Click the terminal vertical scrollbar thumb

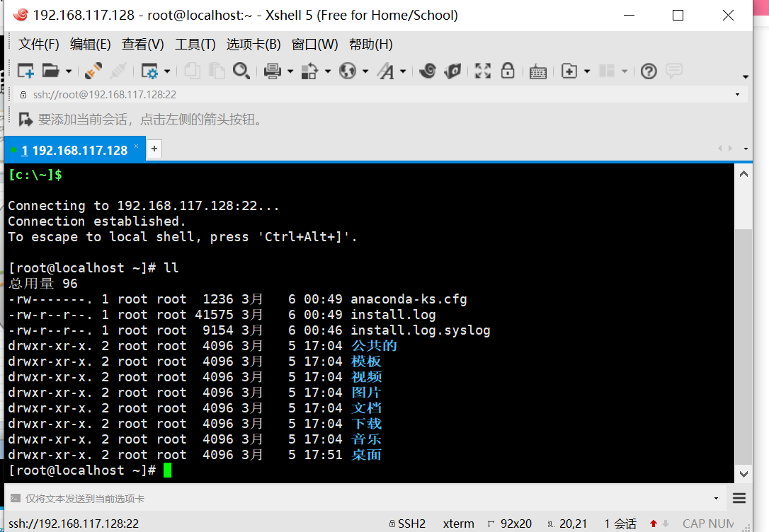[x=744, y=347]
